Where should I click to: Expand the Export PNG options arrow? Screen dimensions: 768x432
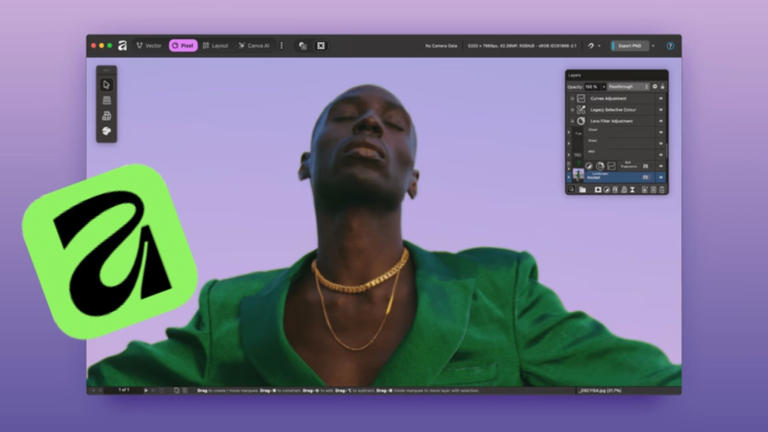[x=653, y=45]
